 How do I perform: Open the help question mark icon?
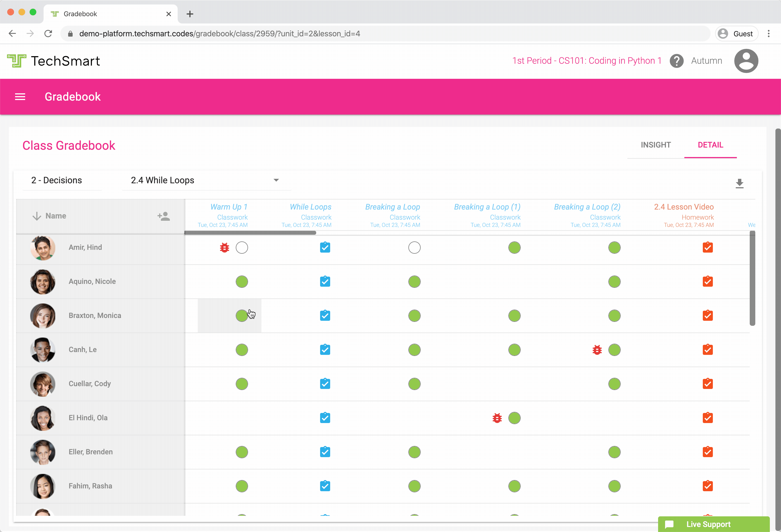(x=677, y=61)
